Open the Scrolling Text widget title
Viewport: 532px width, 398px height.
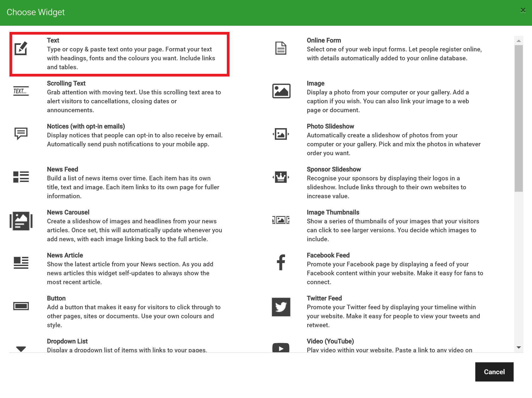click(66, 83)
